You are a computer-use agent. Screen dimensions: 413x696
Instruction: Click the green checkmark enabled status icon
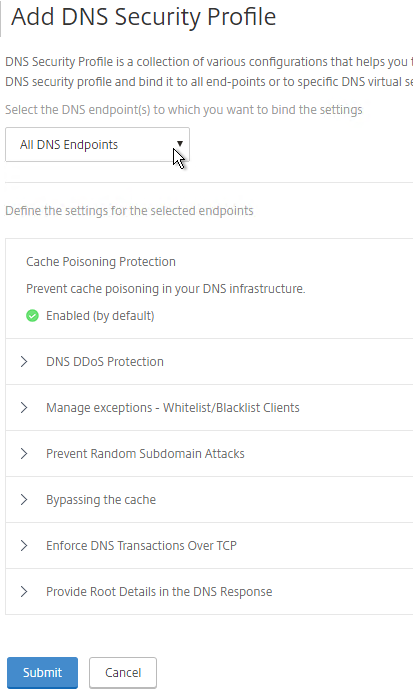(32, 316)
